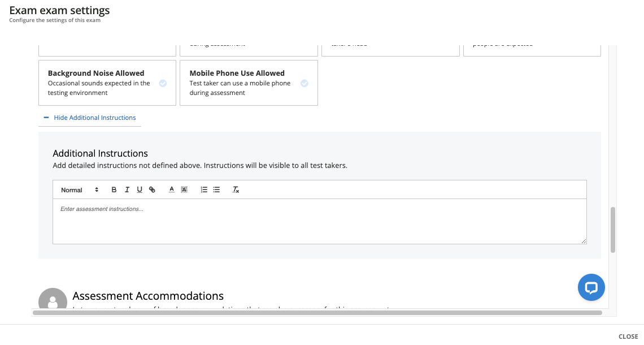Image resolution: width=644 pixels, height=345 pixels.
Task: Toggle bold formatting in the editor
Action: point(114,190)
